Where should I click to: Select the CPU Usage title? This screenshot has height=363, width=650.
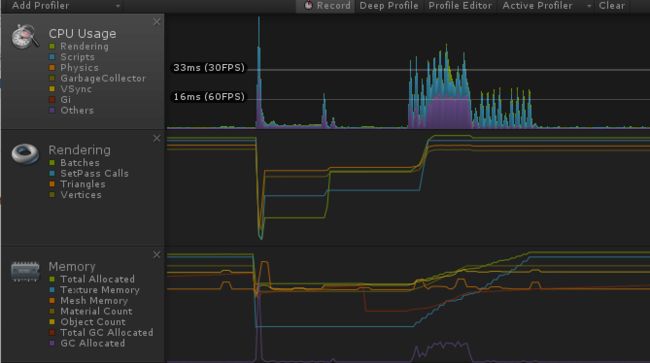82,34
